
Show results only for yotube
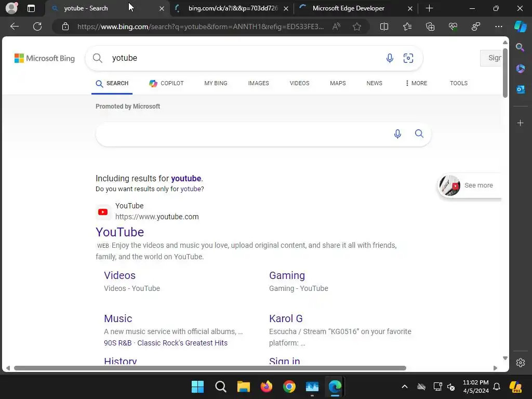(x=191, y=189)
